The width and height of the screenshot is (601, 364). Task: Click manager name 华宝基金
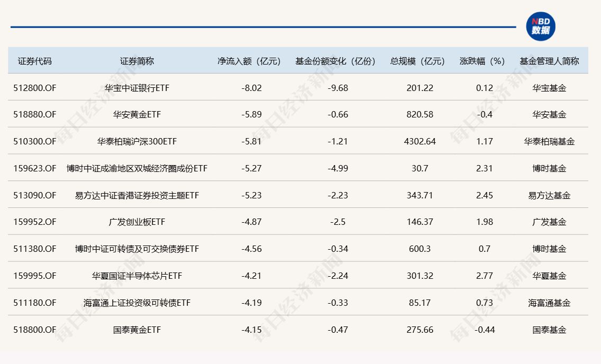pyautogui.click(x=549, y=88)
